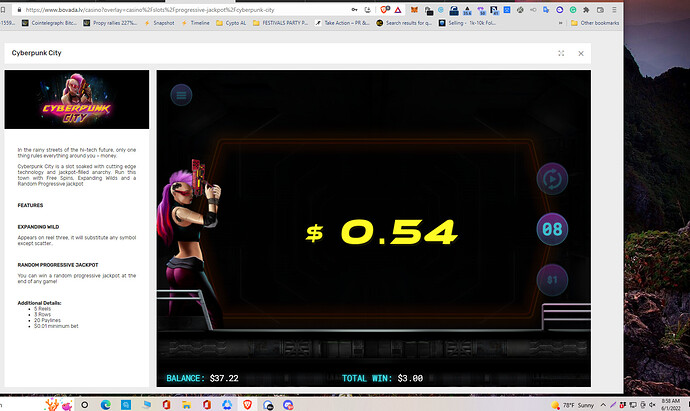Click the RANDOM PROGRESSIVE JACKPOT heading

point(58,265)
